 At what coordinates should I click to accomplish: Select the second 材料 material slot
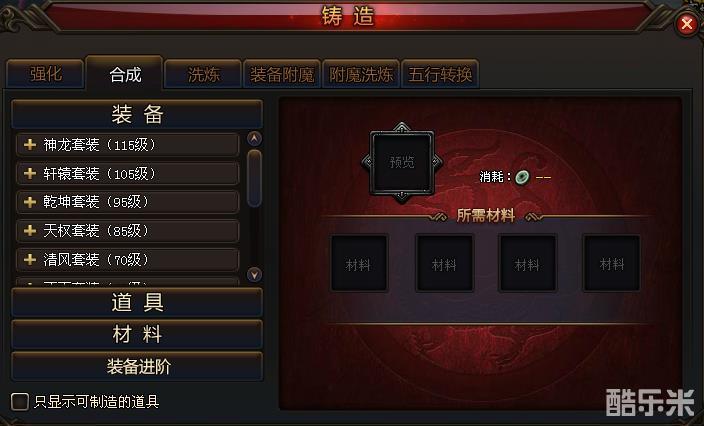coord(444,264)
